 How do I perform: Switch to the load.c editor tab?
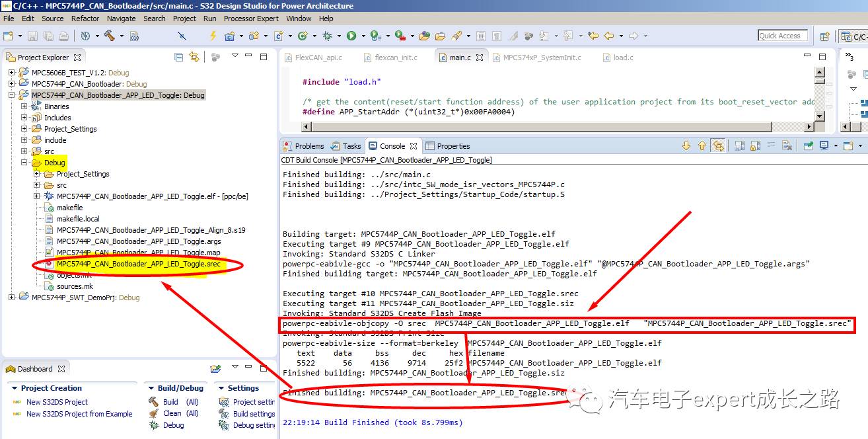[618, 58]
